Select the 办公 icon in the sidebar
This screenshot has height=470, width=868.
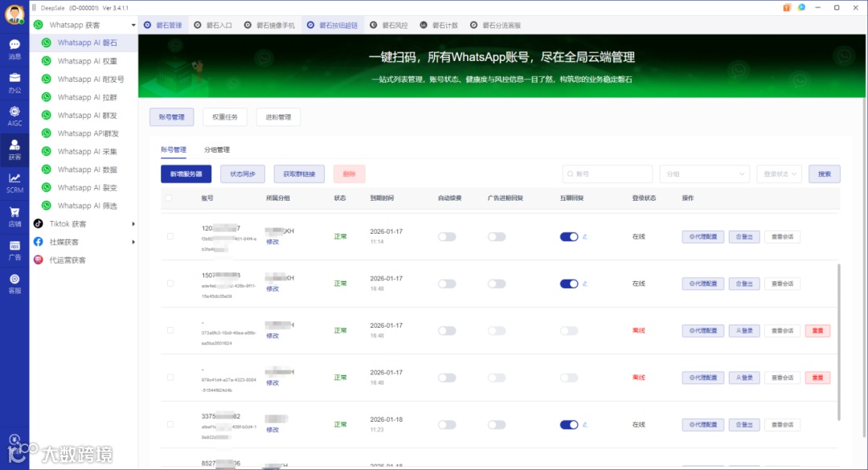14,80
